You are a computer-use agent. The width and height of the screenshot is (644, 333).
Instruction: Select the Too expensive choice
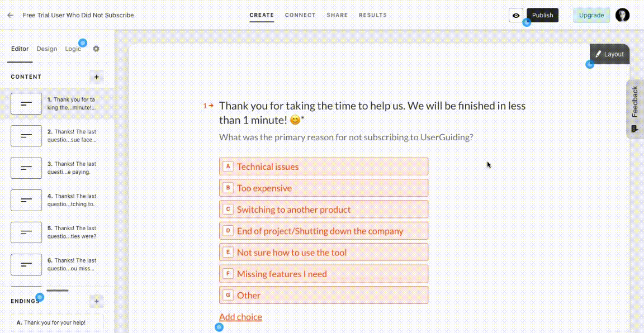[x=324, y=188]
